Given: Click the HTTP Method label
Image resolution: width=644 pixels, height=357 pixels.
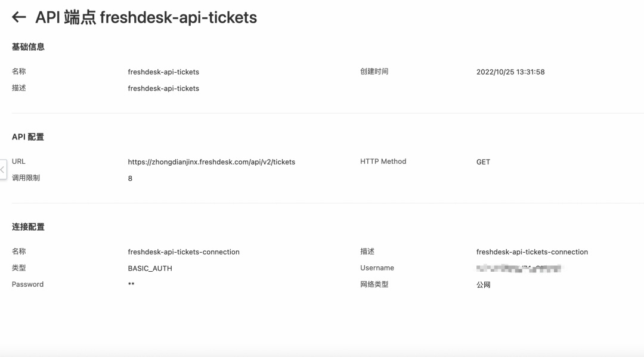Looking at the screenshot, I should tap(383, 162).
